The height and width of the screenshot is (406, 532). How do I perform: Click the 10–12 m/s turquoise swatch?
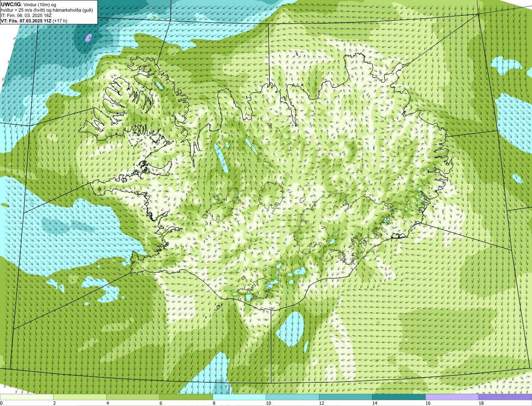[293, 397]
